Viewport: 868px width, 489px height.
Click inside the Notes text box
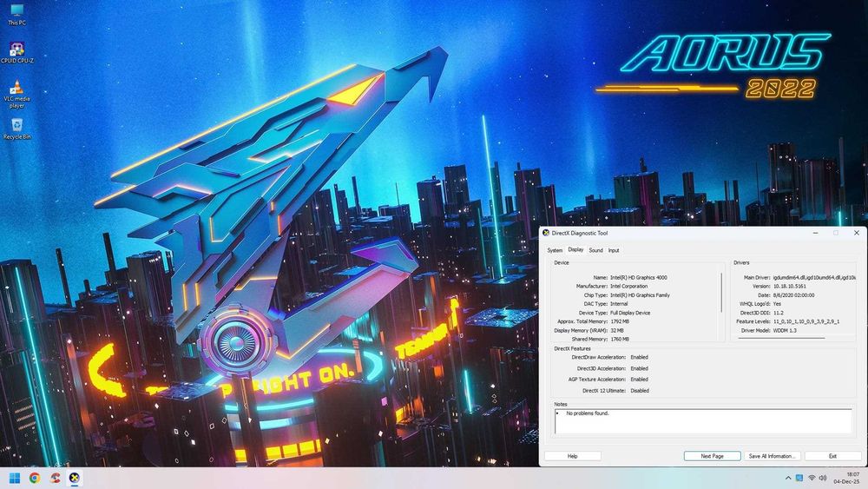pyautogui.click(x=703, y=421)
